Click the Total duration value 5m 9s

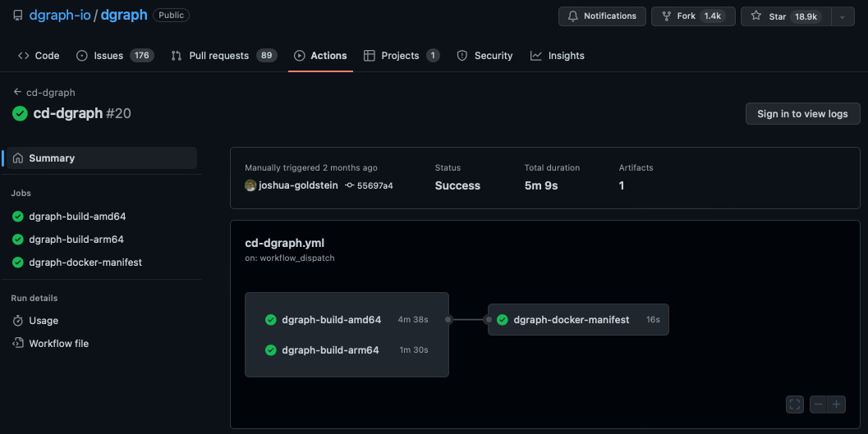541,185
